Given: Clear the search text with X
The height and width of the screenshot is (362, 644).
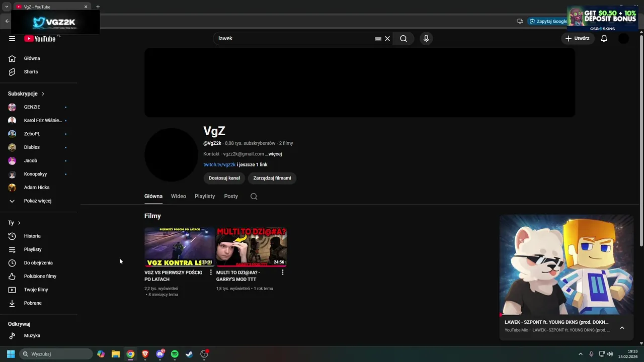Looking at the screenshot, I should pos(387,39).
